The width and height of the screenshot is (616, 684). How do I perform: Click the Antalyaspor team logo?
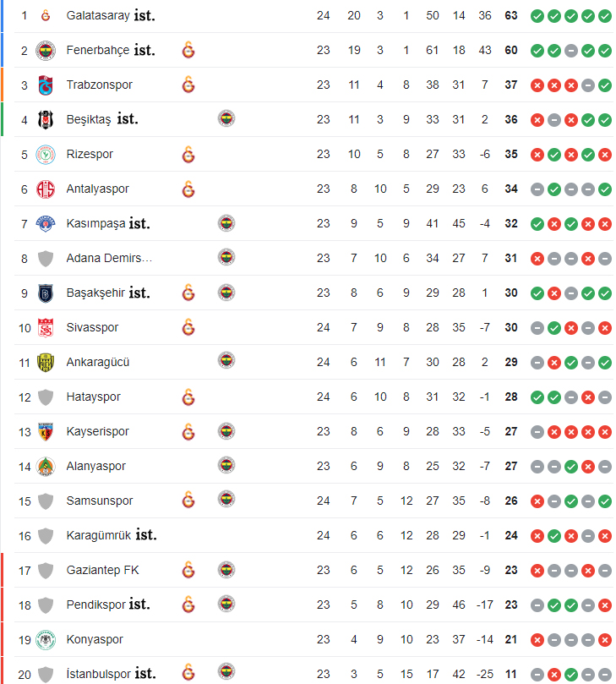[46, 189]
